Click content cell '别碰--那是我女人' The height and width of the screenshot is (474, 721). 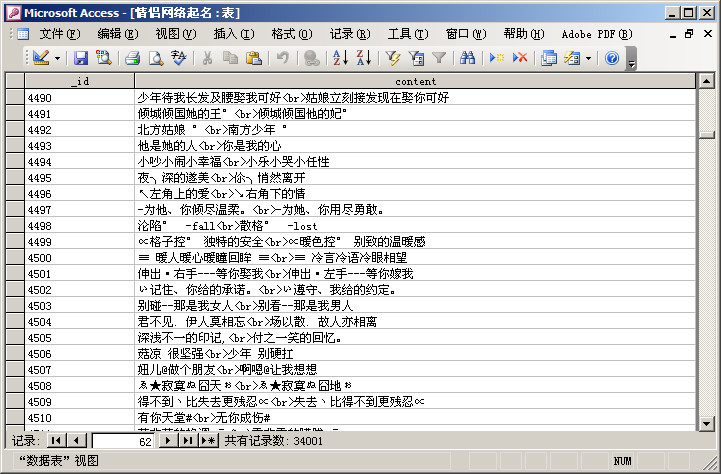click(x=415, y=305)
